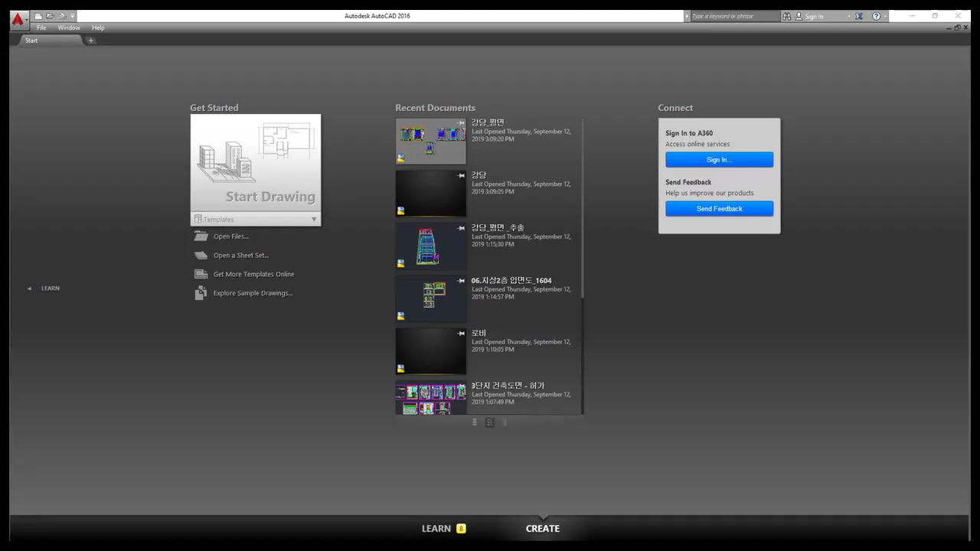The image size is (980, 551).
Task: Expand the Sign In dropdown arrow
Action: pos(848,16)
